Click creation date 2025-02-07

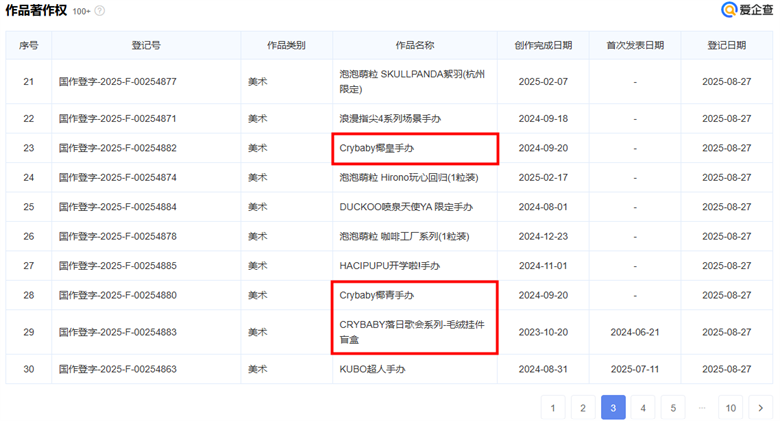[543, 82]
